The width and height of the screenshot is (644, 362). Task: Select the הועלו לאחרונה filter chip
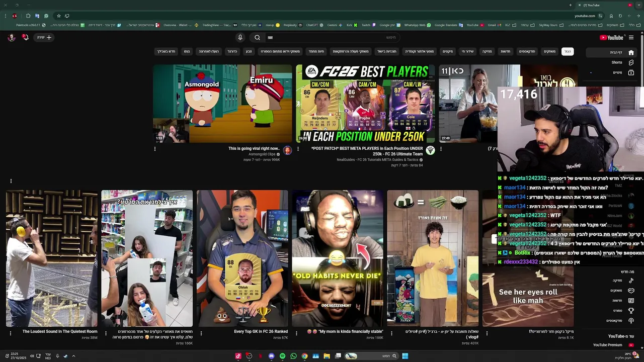208,51
